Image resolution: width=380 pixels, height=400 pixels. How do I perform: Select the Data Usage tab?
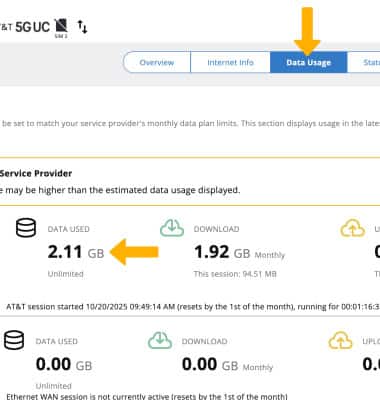309,62
